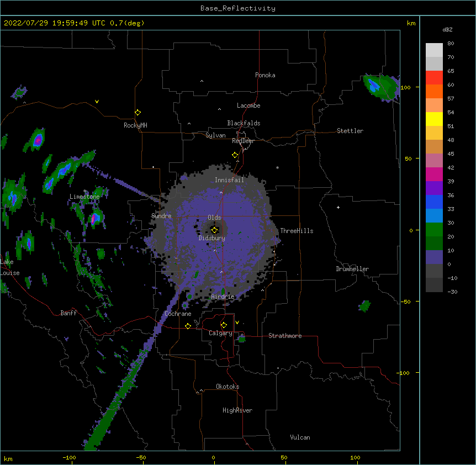This screenshot has width=476, height=465.
Task: Click the Stettler city label
Action: 350,131
